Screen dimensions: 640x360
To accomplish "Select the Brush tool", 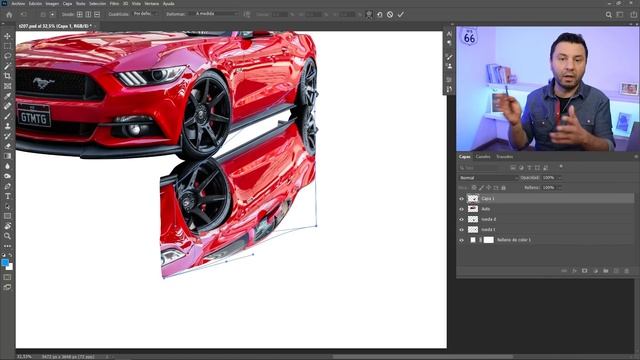I will click(x=7, y=116).
